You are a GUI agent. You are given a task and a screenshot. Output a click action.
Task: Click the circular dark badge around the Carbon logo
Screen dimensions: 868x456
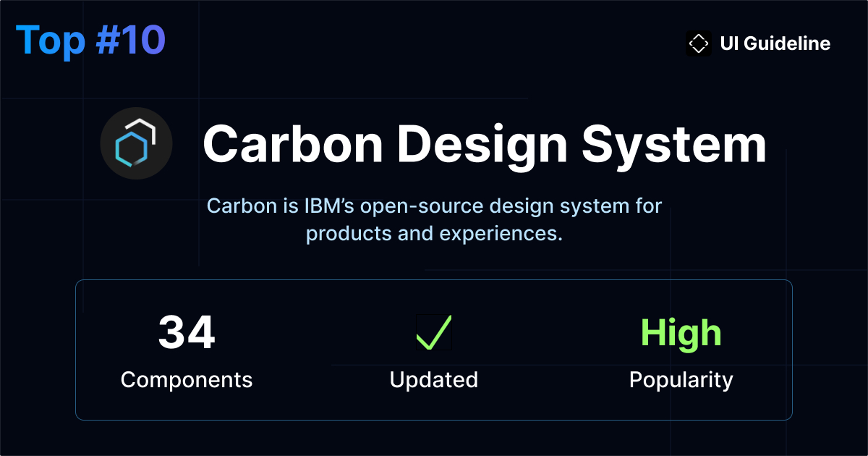[x=136, y=143]
